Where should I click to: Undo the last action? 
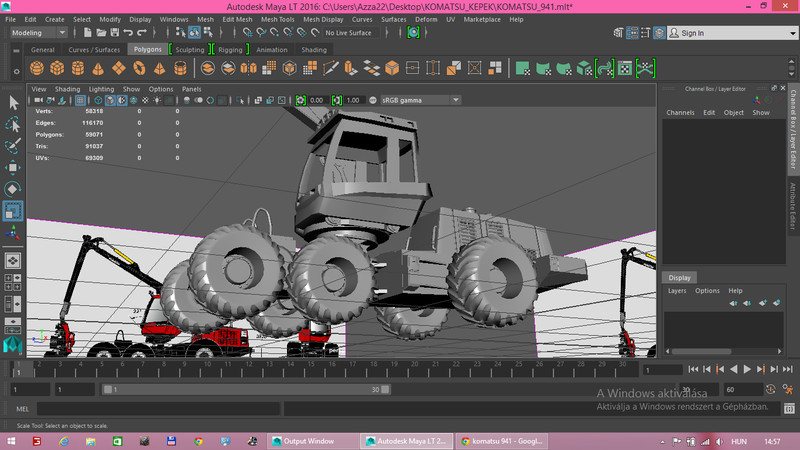tap(128, 33)
